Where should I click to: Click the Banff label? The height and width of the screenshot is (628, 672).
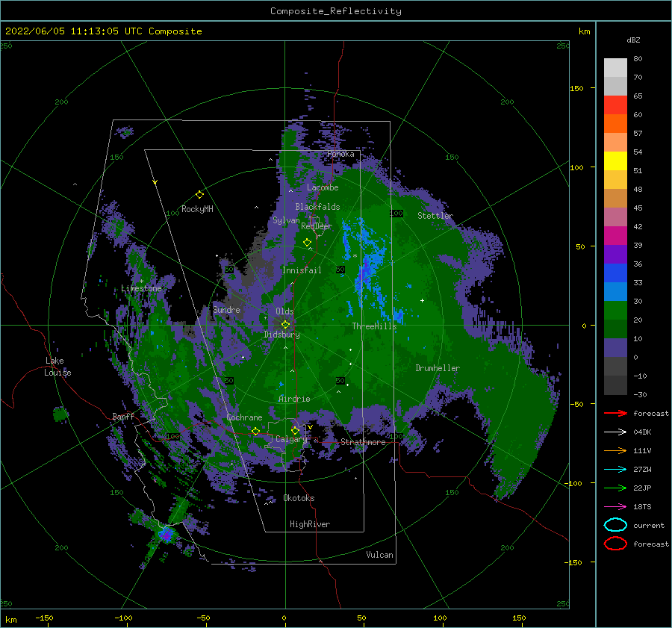[123, 416]
